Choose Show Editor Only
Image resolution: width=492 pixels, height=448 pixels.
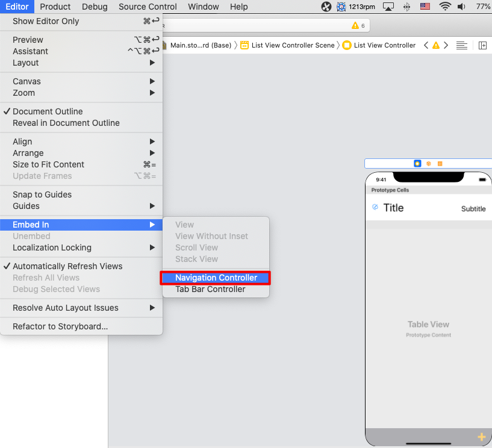pyautogui.click(x=81, y=21)
